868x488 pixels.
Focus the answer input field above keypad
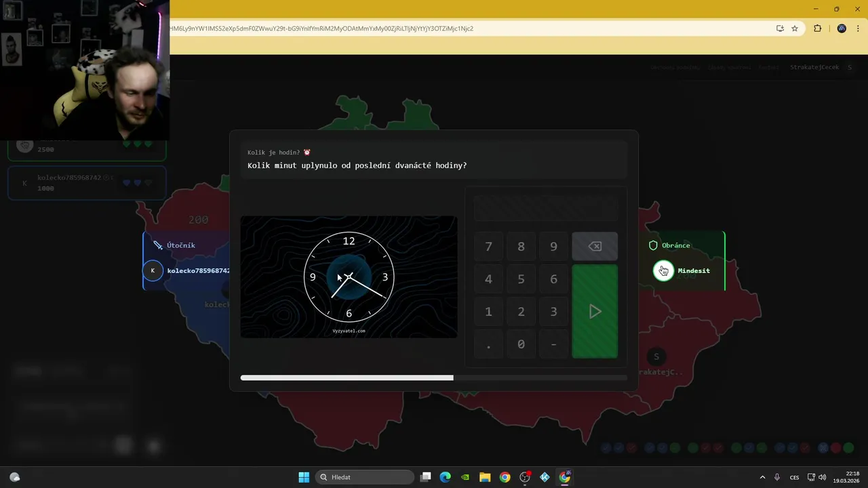[546, 208]
